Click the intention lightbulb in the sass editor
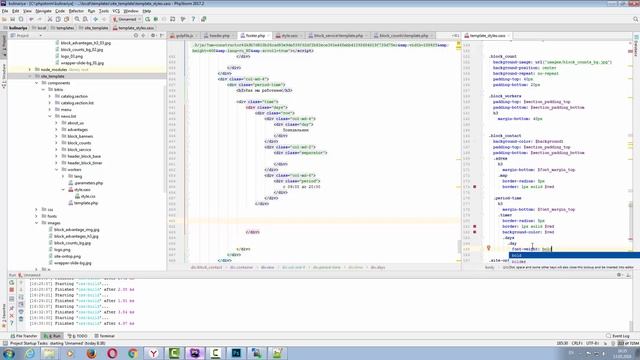The image size is (640, 360). coord(488,248)
